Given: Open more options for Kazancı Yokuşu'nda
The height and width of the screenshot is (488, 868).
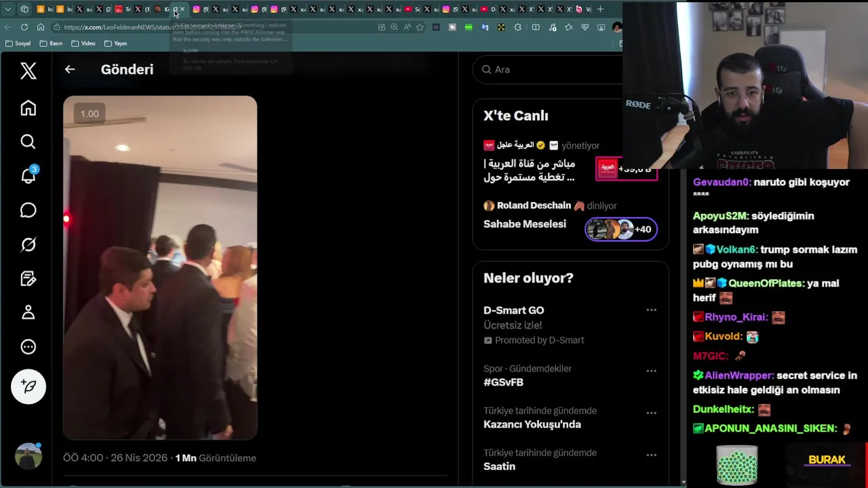Looking at the screenshot, I should point(651,413).
